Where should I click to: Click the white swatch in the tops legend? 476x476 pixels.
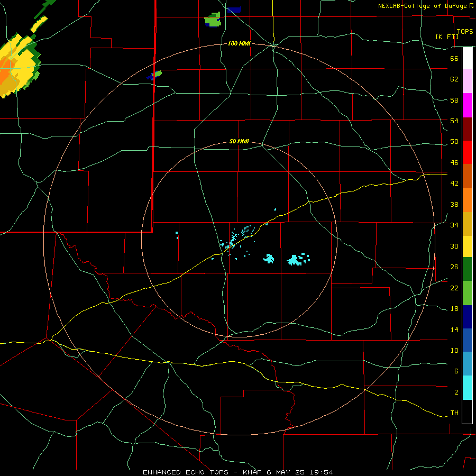[467, 58]
